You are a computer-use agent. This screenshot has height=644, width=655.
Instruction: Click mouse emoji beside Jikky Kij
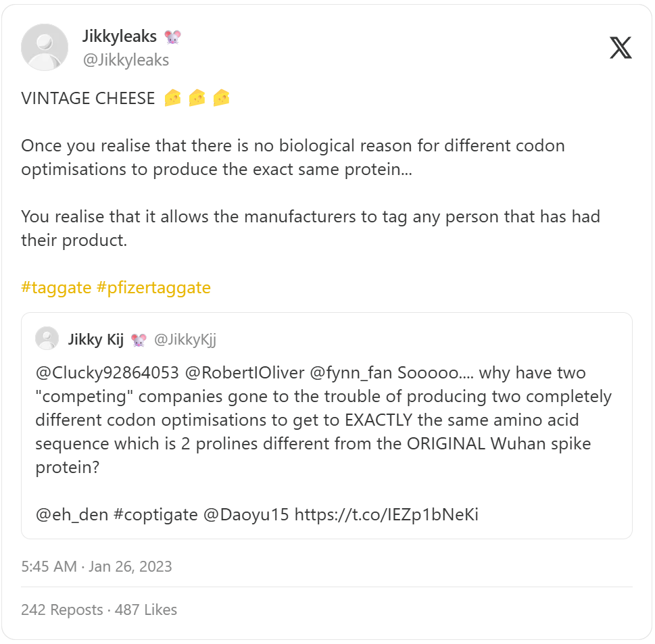139,340
